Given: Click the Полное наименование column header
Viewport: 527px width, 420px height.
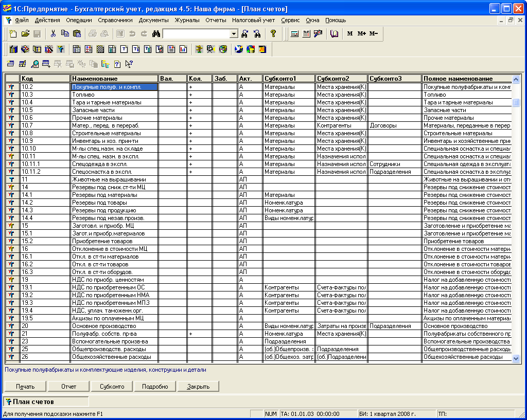Looking at the screenshot, I should point(466,79).
